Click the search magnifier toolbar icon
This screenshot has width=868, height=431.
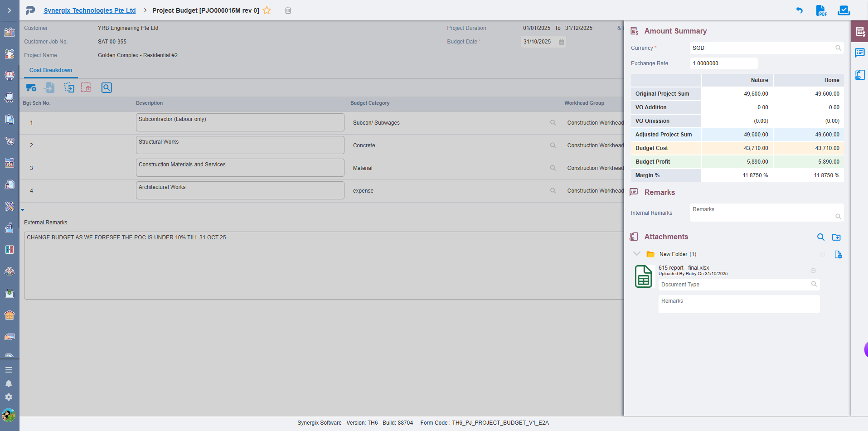pos(107,87)
